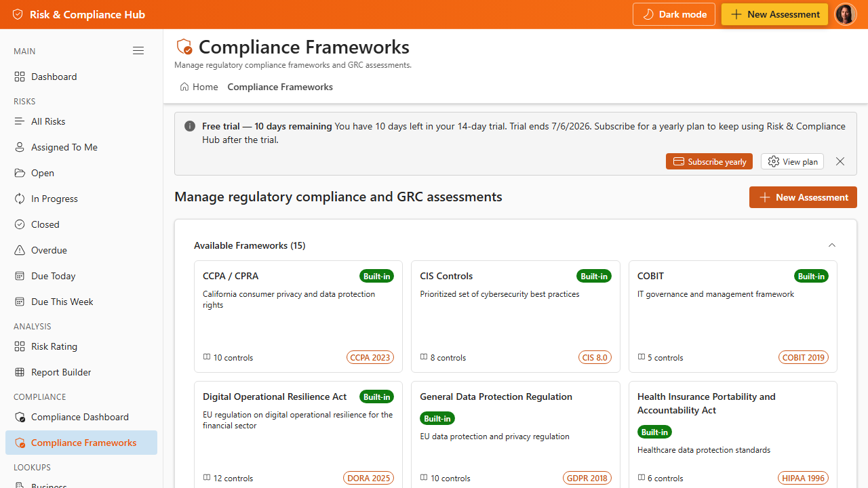Open the General Data Protection Regulation card
The width and height of the screenshot is (868, 488).
pos(515,434)
